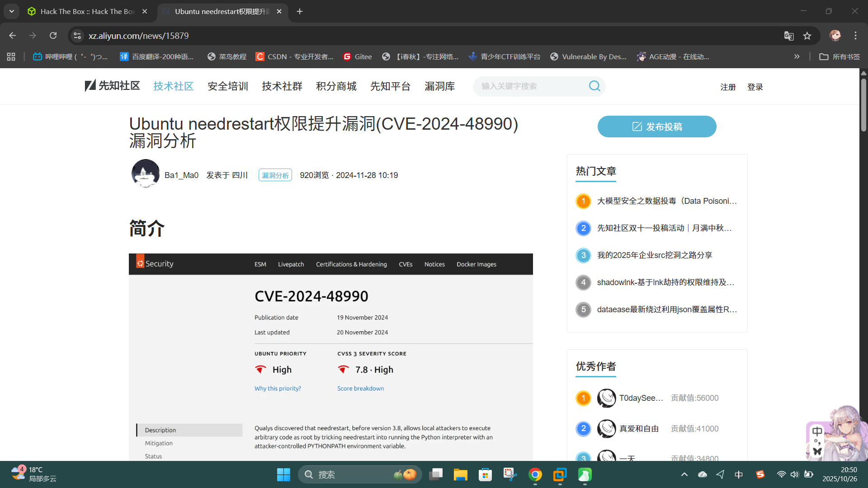Show hidden system tray icons chevron
Viewport: 868px width, 488px height.
pyautogui.click(x=684, y=474)
